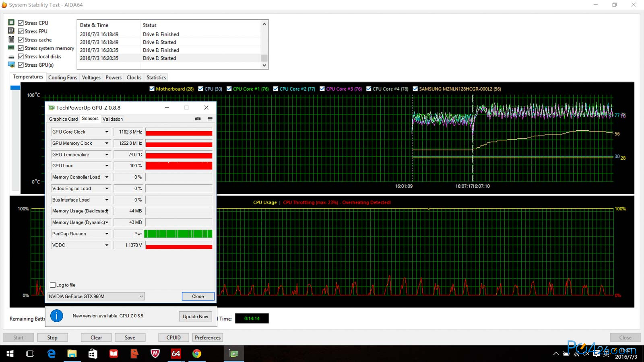Switch to AIDA64 taskbar icon
This screenshot has height=362, width=644.
coord(176,354)
